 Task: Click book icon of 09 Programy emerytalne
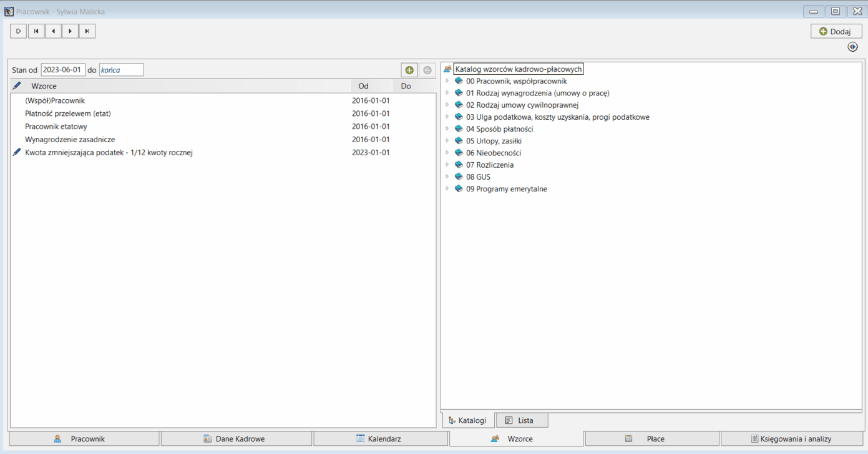click(x=459, y=188)
